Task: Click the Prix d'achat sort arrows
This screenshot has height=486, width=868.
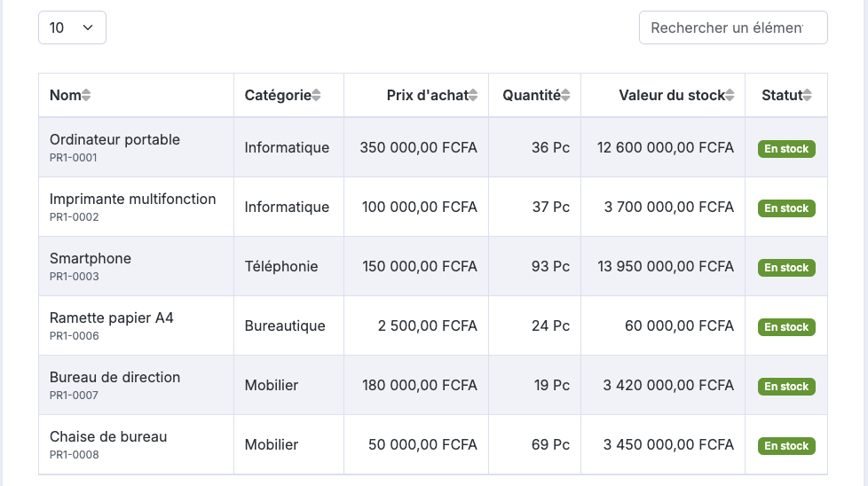Action: 473,95
